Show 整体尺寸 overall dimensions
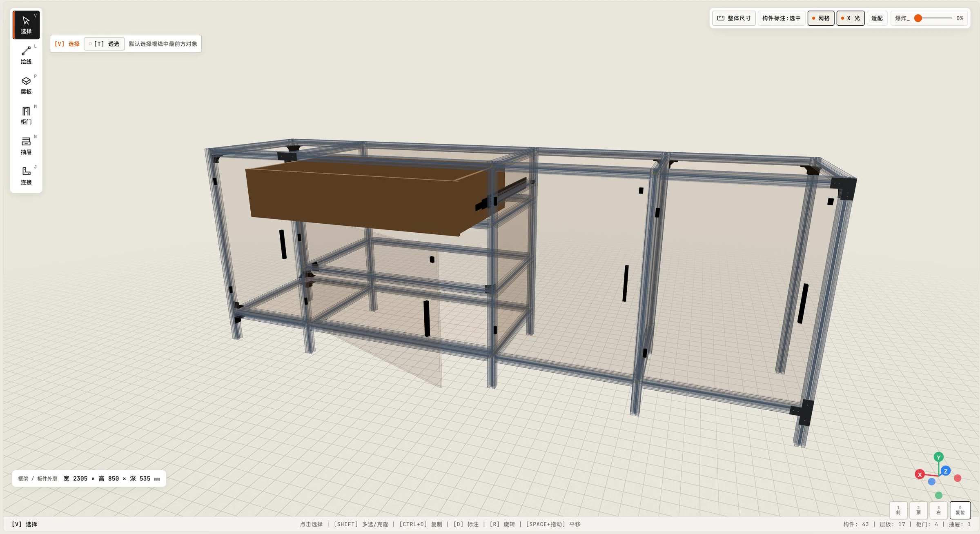 [734, 18]
